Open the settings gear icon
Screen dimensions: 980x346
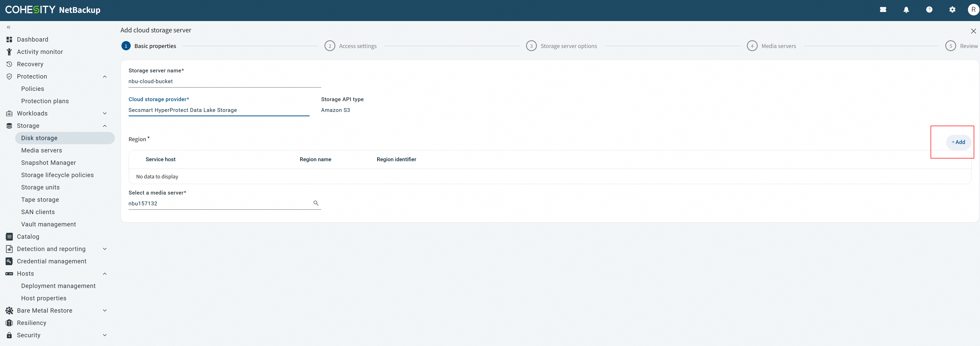pos(952,10)
